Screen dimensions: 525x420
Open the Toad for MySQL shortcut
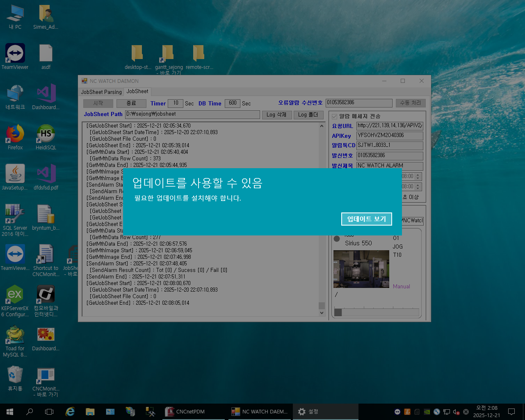tap(15, 335)
